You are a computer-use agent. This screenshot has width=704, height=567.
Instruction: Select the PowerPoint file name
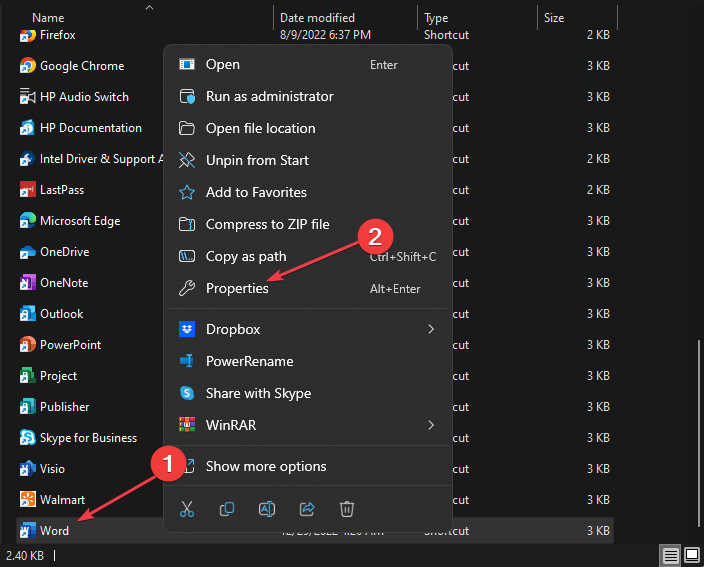70,345
